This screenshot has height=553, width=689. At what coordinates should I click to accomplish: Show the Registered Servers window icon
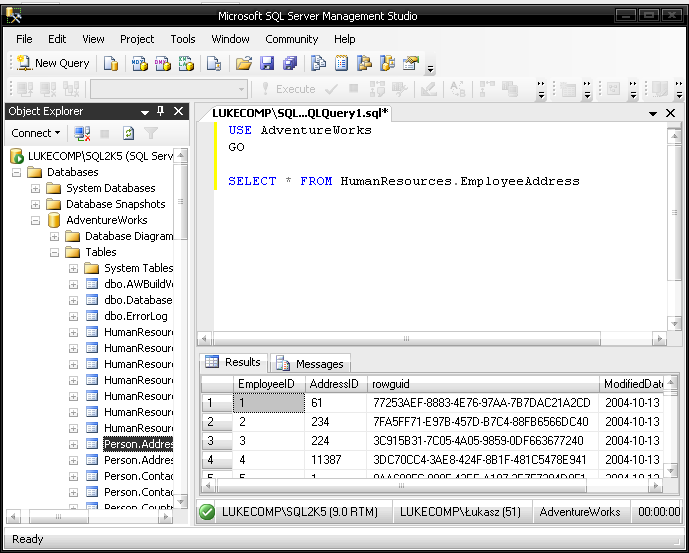(318, 63)
